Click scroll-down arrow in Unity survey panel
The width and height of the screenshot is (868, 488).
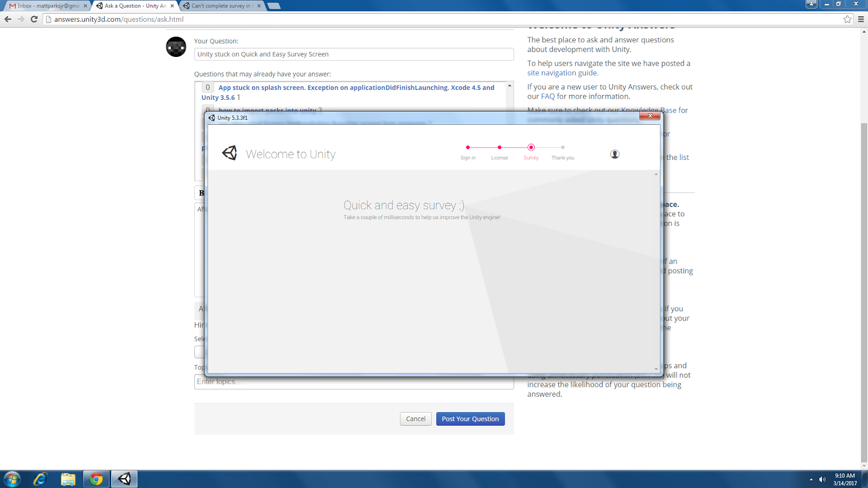coord(656,369)
